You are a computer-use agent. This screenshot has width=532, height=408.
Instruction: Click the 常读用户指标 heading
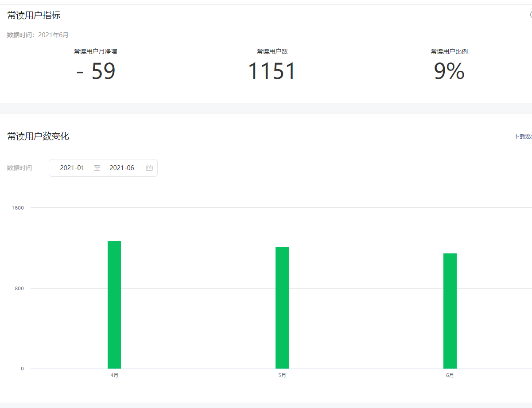point(34,16)
